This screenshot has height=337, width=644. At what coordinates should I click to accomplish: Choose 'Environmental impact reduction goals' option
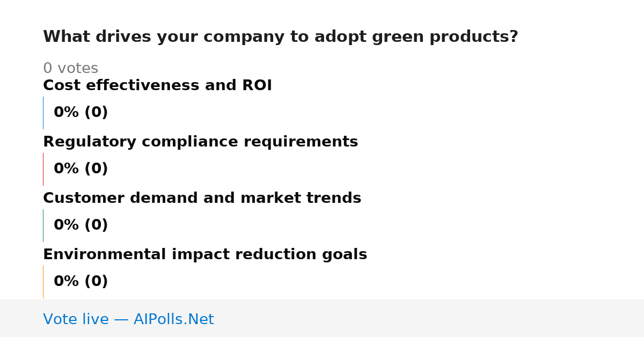point(205,254)
